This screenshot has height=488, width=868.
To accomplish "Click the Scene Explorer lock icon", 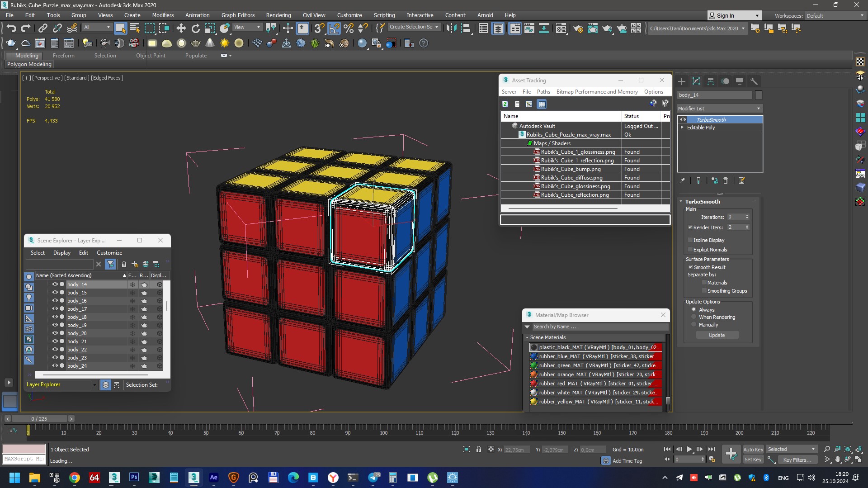I will [124, 264].
